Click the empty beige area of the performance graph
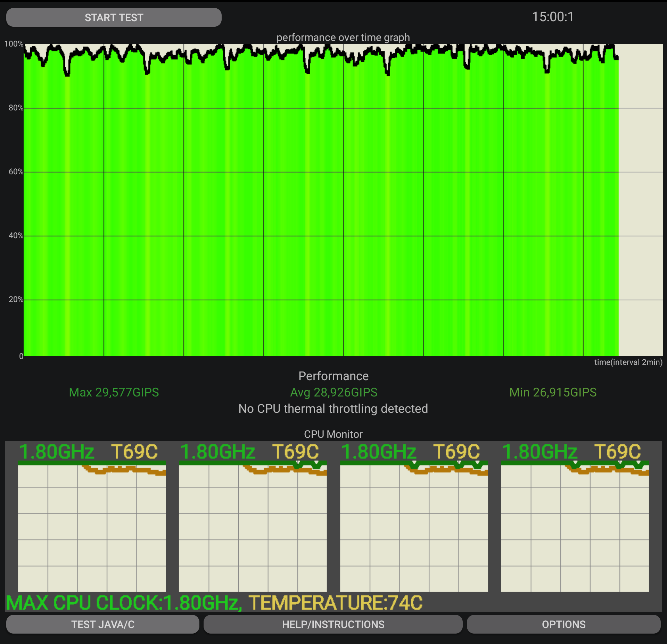667x644 pixels. pyautogui.click(x=641, y=208)
